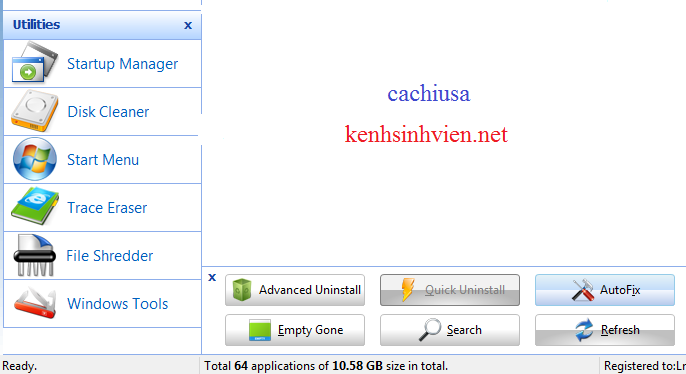Open Trace Eraser book icon
Screen dimensions: 686x374
click(x=35, y=206)
